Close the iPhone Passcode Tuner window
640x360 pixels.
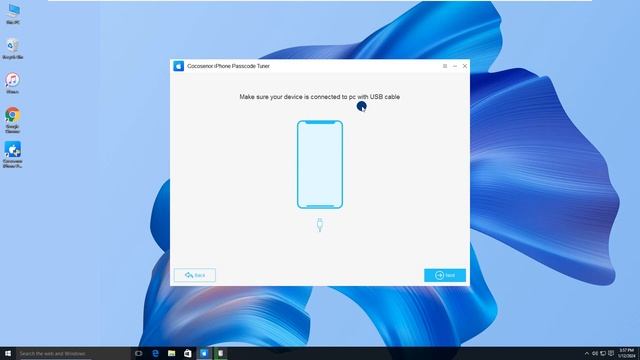click(x=464, y=66)
